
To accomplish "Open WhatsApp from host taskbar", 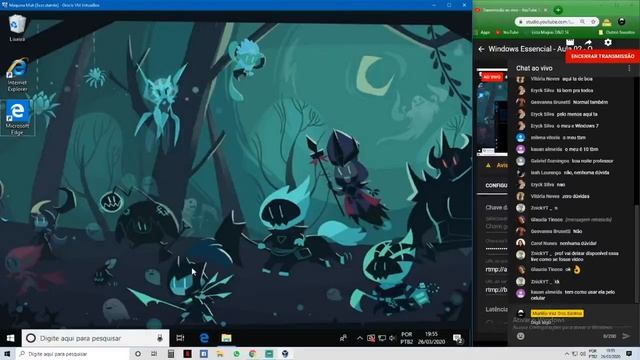I will pyautogui.click(x=236, y=354).
